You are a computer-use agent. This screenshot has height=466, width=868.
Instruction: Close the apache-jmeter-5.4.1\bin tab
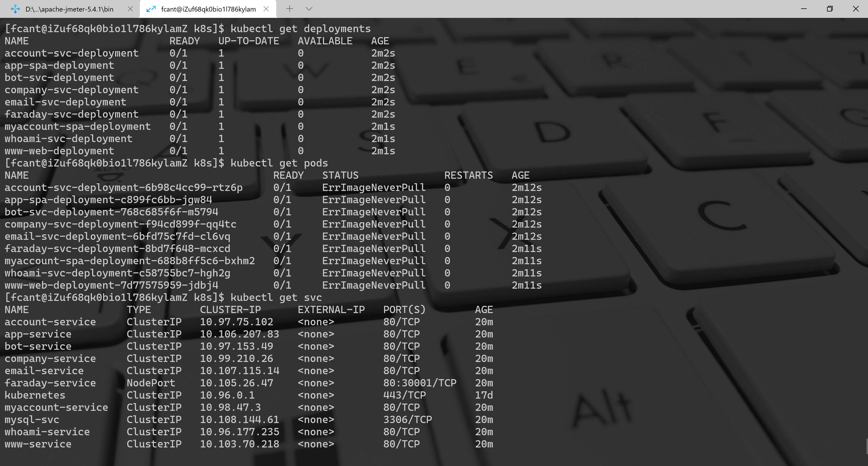[130, 9]
